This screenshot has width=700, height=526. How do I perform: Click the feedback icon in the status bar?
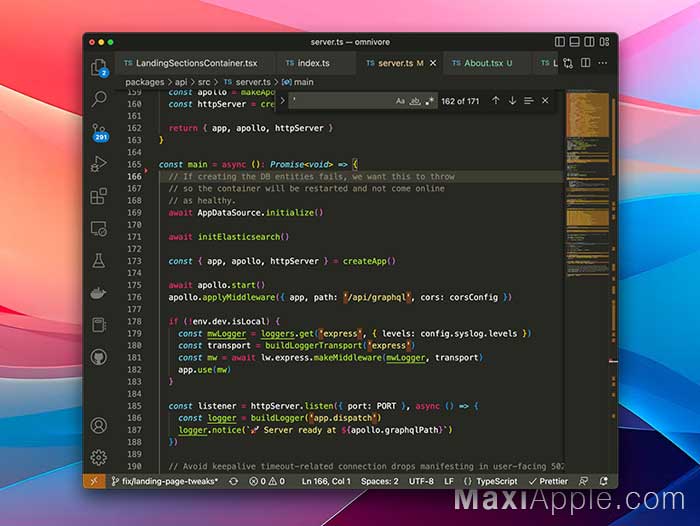pyautogui.click(x=583, y=481)
